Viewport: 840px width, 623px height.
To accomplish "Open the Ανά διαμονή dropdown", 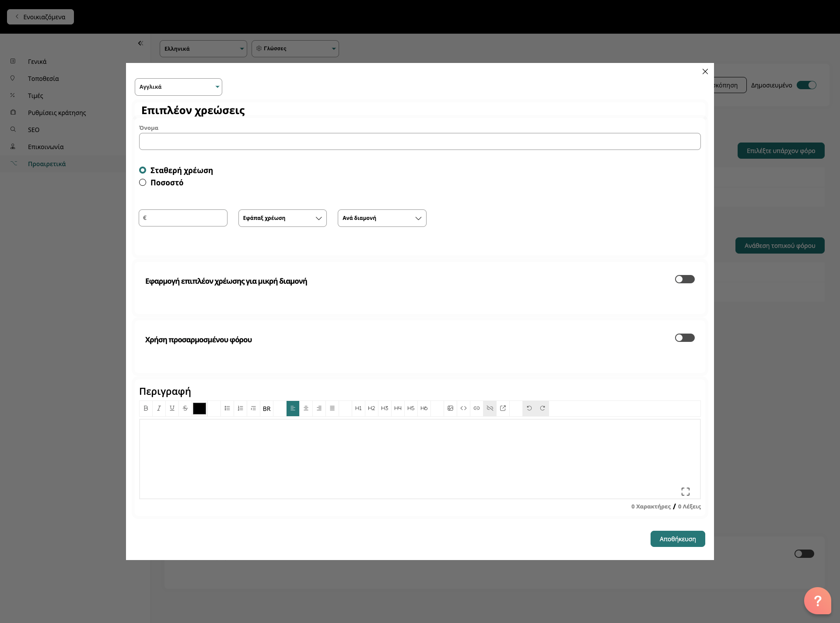I will 381,218.
